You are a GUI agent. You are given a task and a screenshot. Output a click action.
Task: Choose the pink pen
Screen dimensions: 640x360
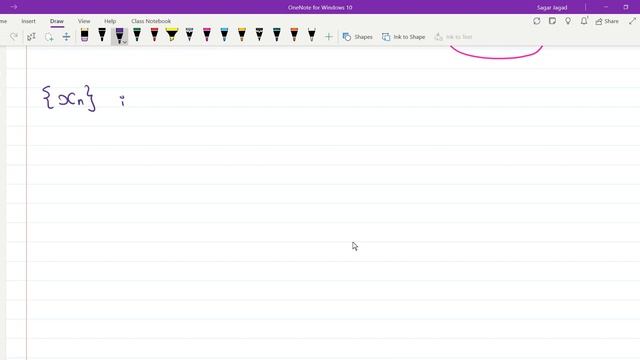pyautogui.click(x=207, y=35)
